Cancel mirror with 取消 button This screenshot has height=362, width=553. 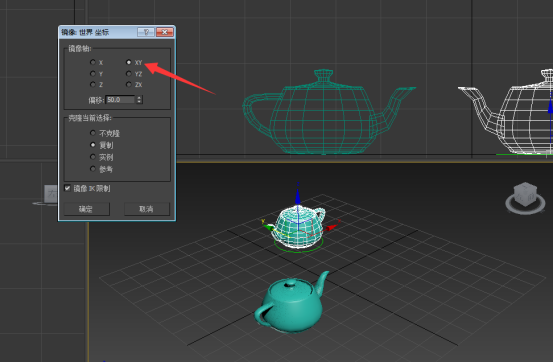point(147,209)
